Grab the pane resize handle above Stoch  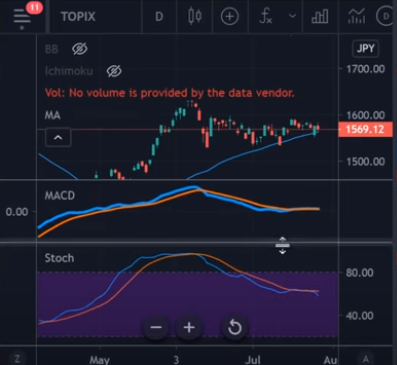pos(282,245)
